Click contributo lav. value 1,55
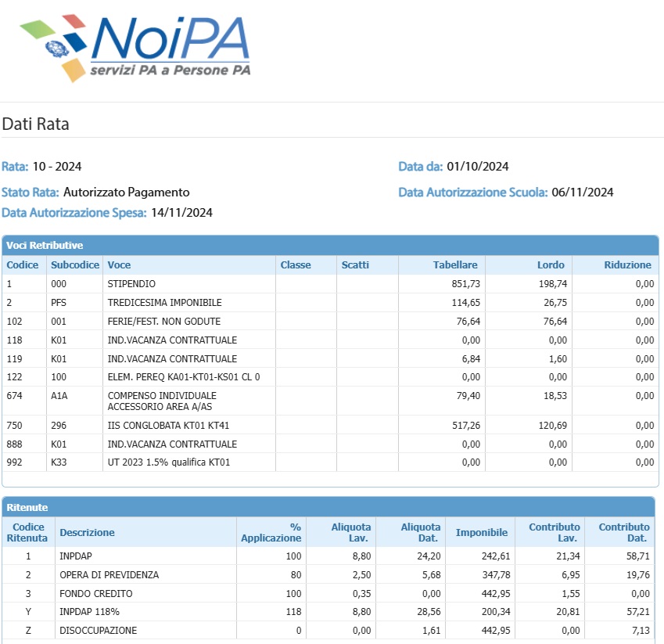Screen dimensions: 664x644 (x=571, y=594)
